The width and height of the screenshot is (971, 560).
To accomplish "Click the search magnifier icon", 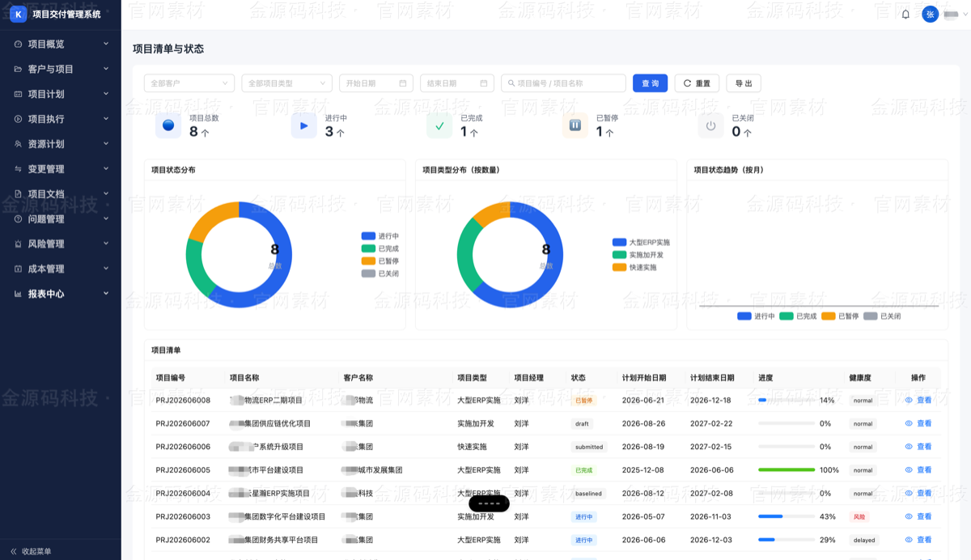I will [511, 83].
